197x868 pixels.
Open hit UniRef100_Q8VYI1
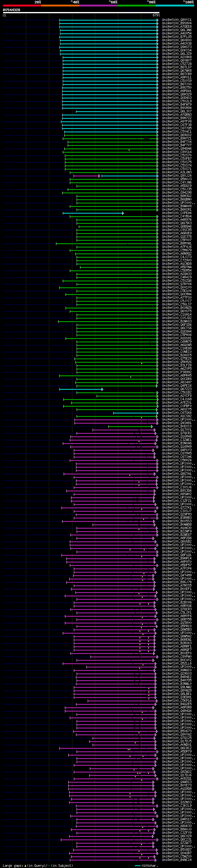point(177,20)
